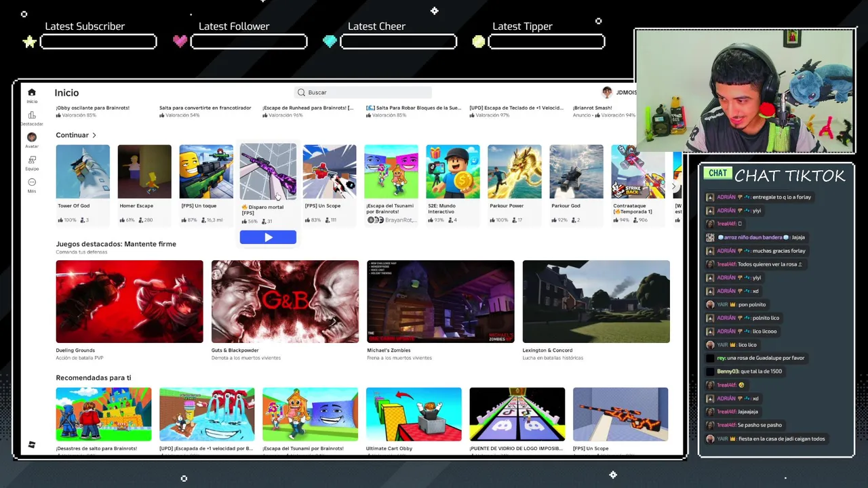Click the star icon beside Latest Subscriber
The width and height of the screenshot is (868, 488).
[29, 42]
